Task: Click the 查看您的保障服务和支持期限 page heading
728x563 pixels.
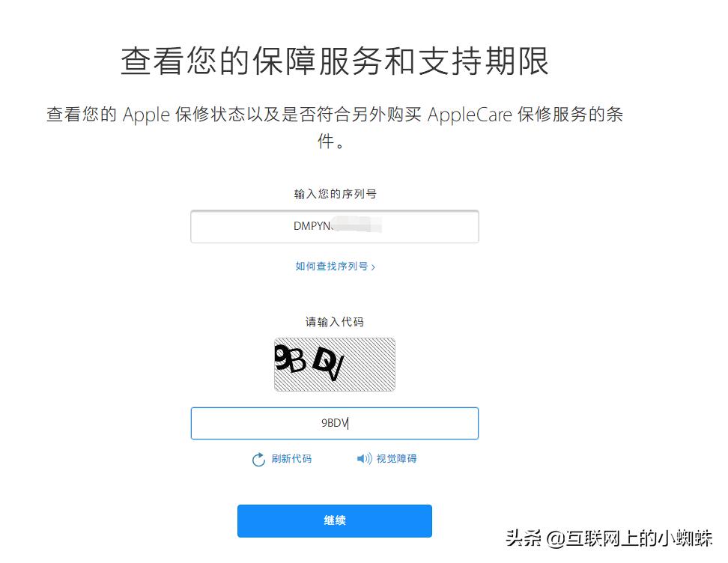Action: (335, 61)
